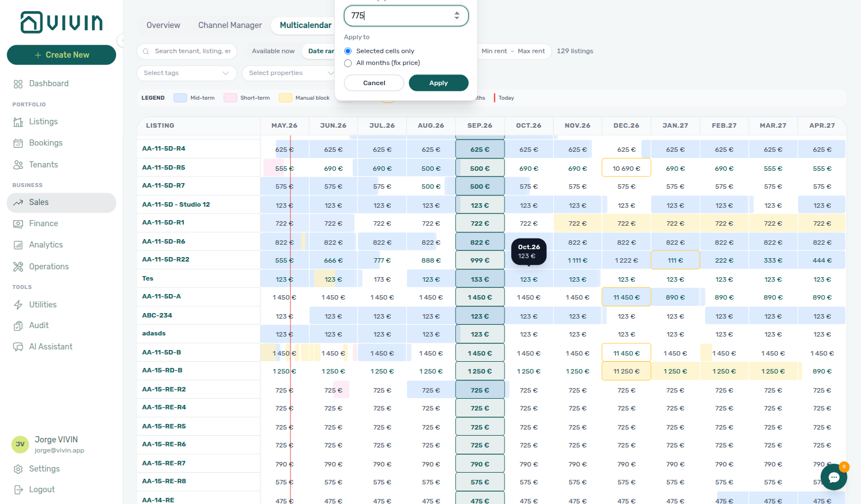Screen dimensions: 861x504
Task: Open the Analytics chart icon
Action: 18,245
